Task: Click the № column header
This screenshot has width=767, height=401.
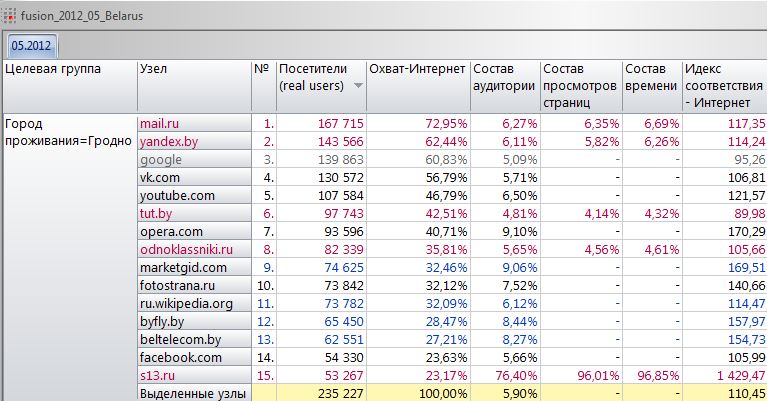Action: (262, 69)
